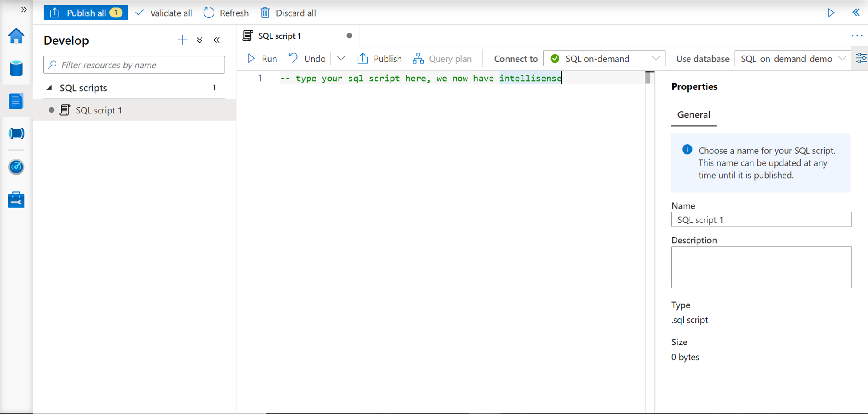The image size is (868, 414).
Task: Open the Manage hub toolbox icon
Action: point(16,199)
